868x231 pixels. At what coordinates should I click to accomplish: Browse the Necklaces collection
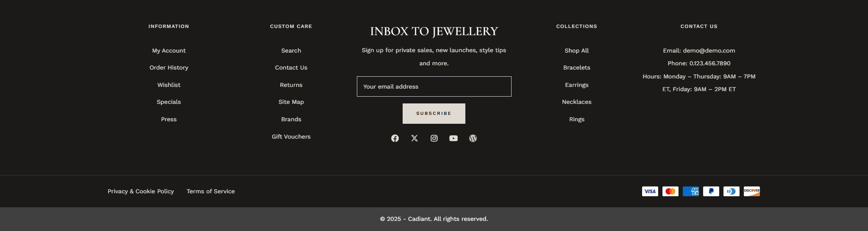pos(576,102)
